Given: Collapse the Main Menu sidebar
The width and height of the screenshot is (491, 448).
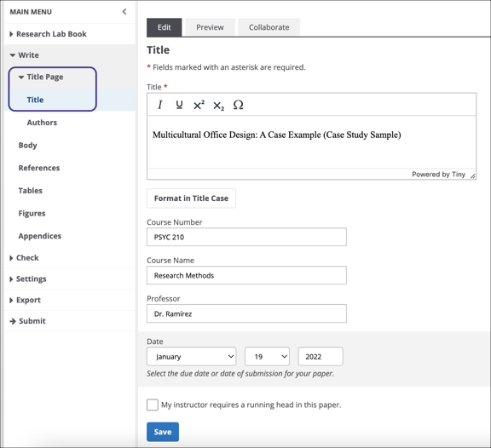Looking at the screenshot, I should 124,12.
